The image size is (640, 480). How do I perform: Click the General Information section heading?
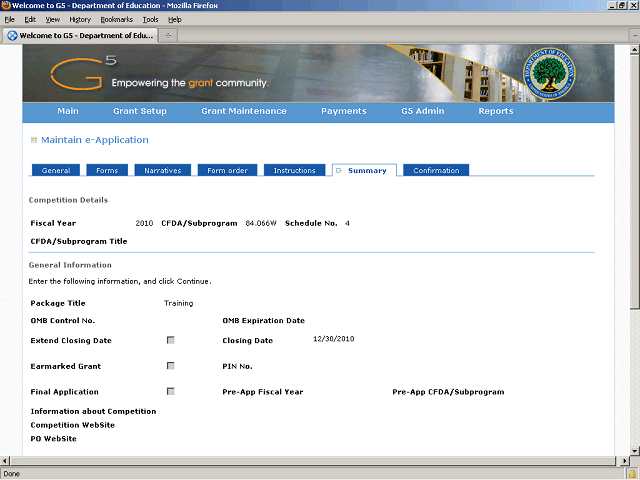click(x=70, y=265)
